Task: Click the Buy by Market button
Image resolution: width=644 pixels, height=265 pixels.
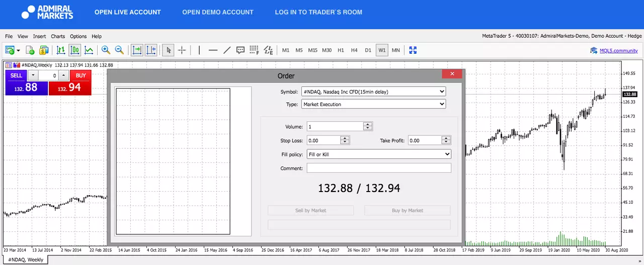Action: tap(408, 210)
